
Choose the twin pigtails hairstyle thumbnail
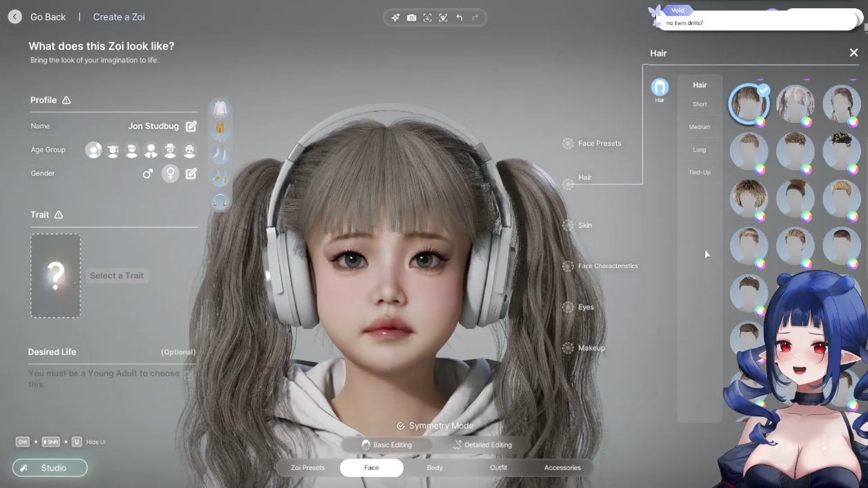[x=795, y=104]
